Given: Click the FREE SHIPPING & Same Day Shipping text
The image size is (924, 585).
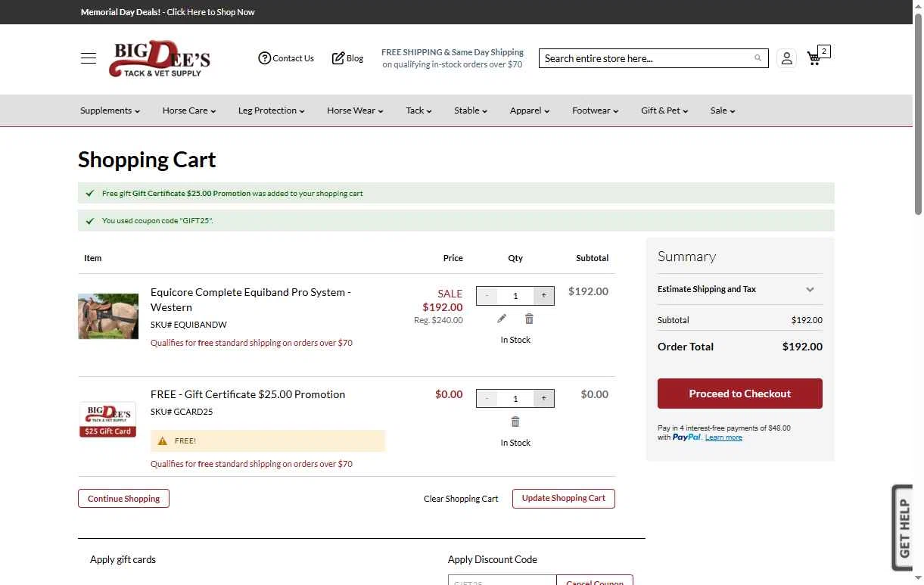Looking at the screenshot, I should (x=453, y=52).
